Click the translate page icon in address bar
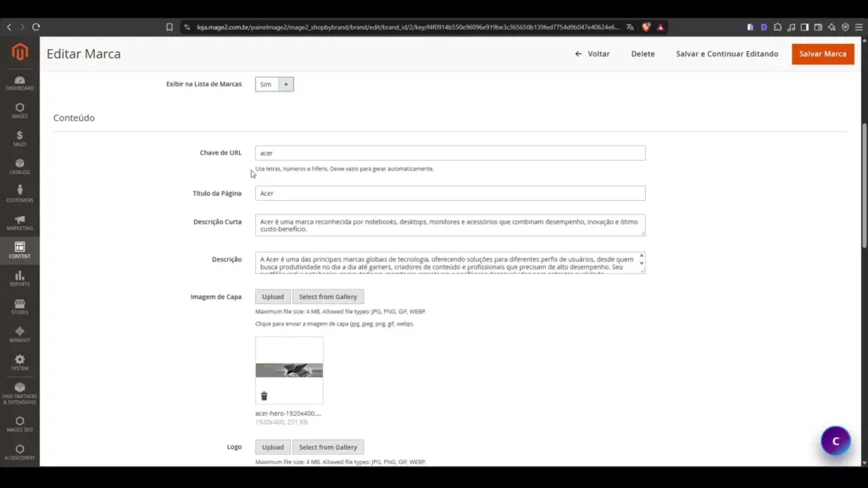Viewport: 868px width, 488px height. 630,27
